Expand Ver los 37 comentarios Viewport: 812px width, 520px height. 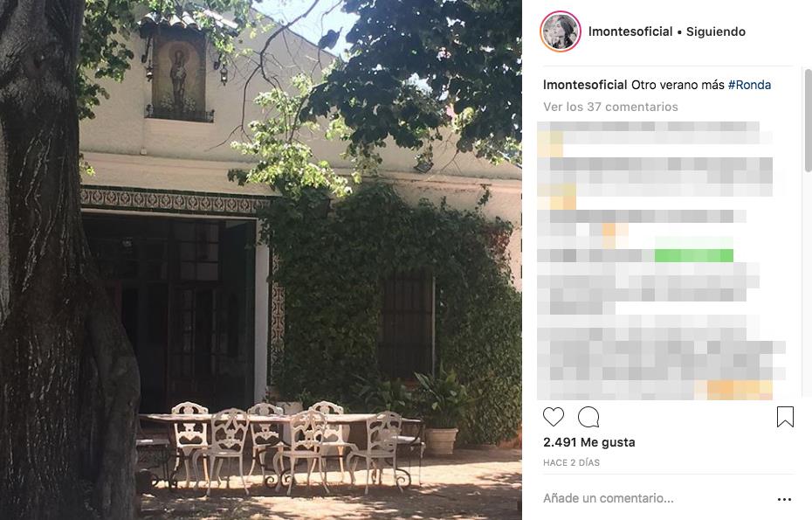pyautogui.click(x=610, y=107)
